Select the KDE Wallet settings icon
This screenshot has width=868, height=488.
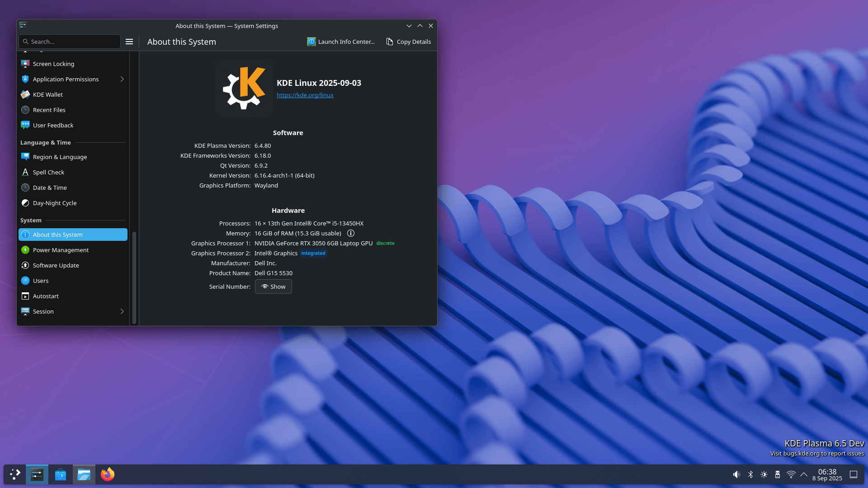click(x=25, y=94)
